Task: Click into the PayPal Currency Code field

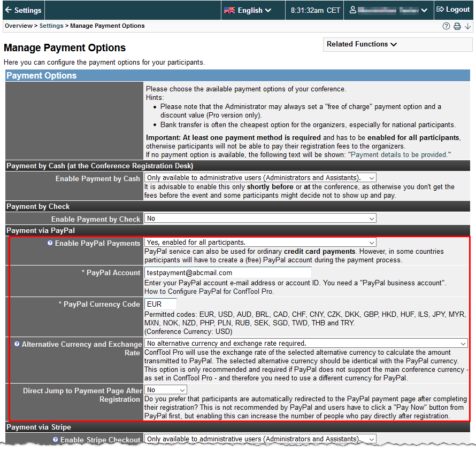Action: (x=160, y=304)
